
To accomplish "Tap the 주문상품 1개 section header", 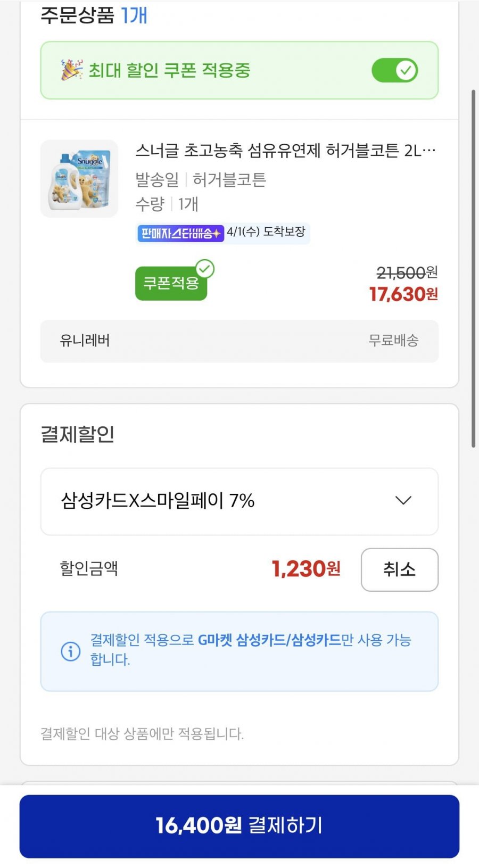I will (94, 15).
